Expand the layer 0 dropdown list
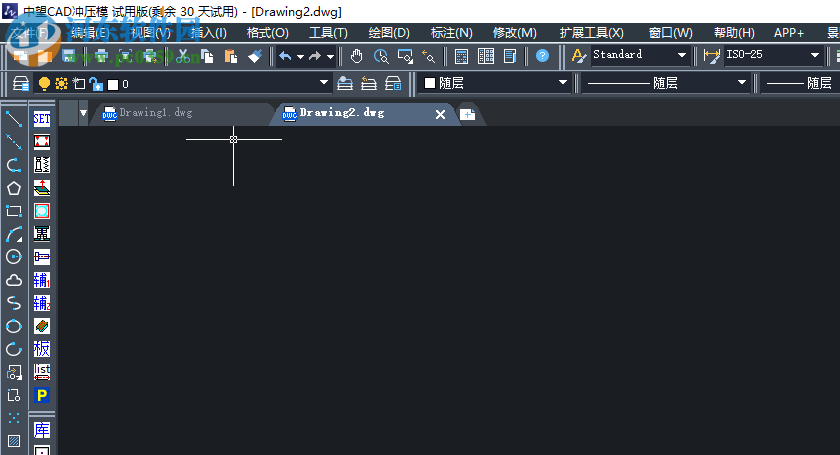This screenshot has width=840, height=455. 324,83
